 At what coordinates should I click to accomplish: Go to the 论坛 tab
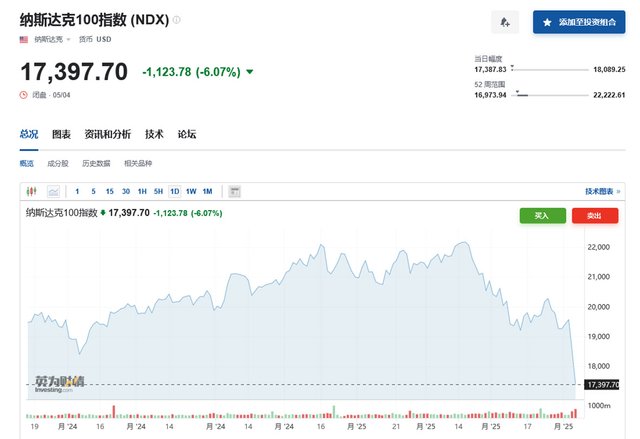[187, 134]
